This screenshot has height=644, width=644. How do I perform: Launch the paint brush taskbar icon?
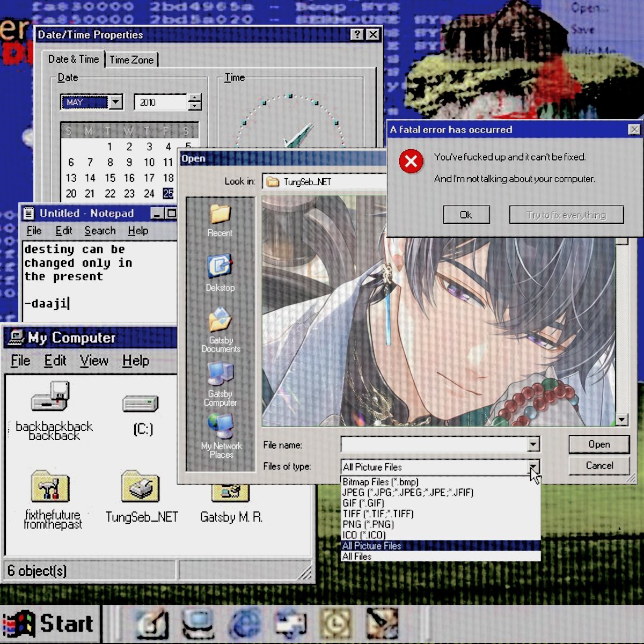point(153,624)
